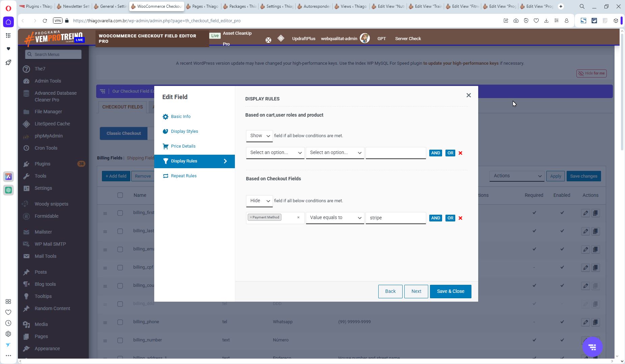Click the Next button
This screenshot has width=625, height=364.
click(x=416, y=292)
